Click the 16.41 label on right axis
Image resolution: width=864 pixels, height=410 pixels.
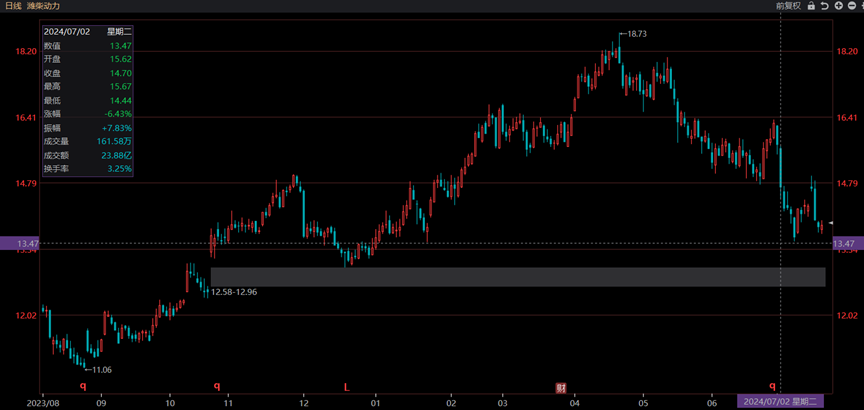846,117
